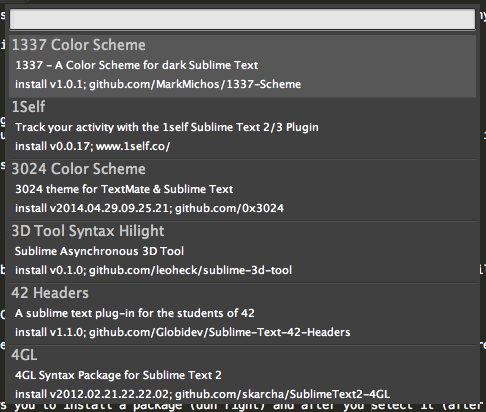Click 'install v2014.04.29.09.25.21; github.com/0x3024' line
This screenshot has height=412, width=486.
click(149, 208)
